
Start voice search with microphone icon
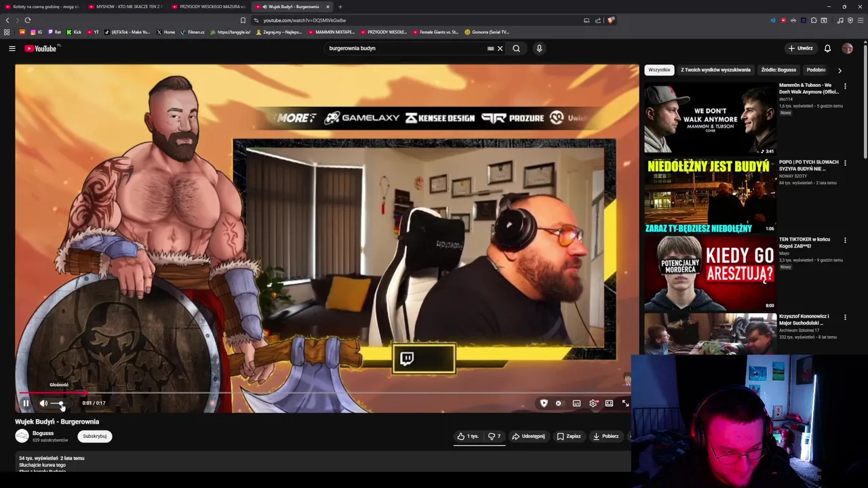539,48
